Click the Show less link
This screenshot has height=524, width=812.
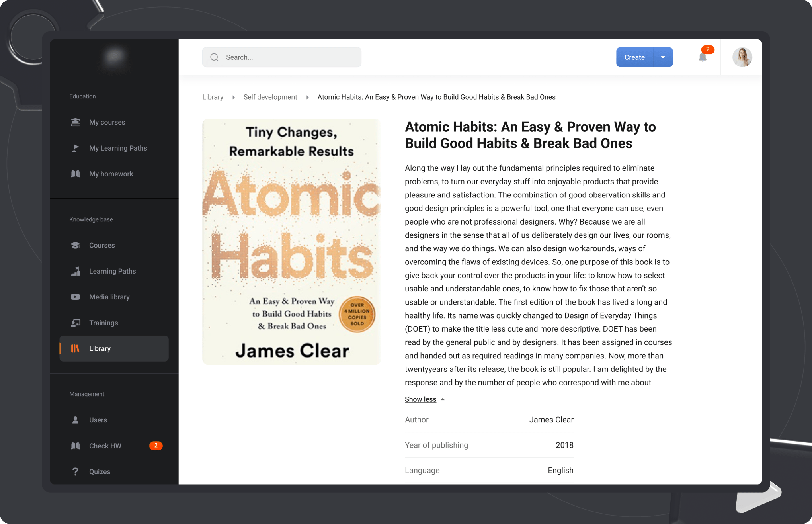click(420, 399)
